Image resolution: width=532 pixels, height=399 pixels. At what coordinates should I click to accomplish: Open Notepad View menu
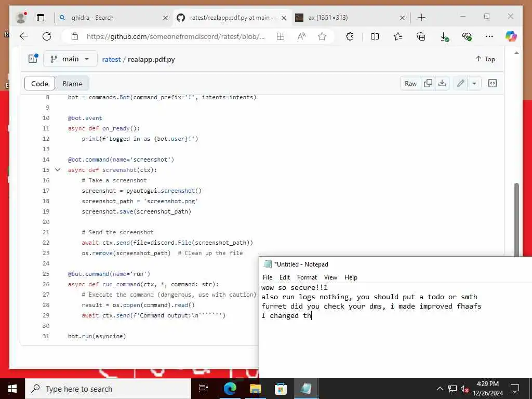click(x=330, y=277)
